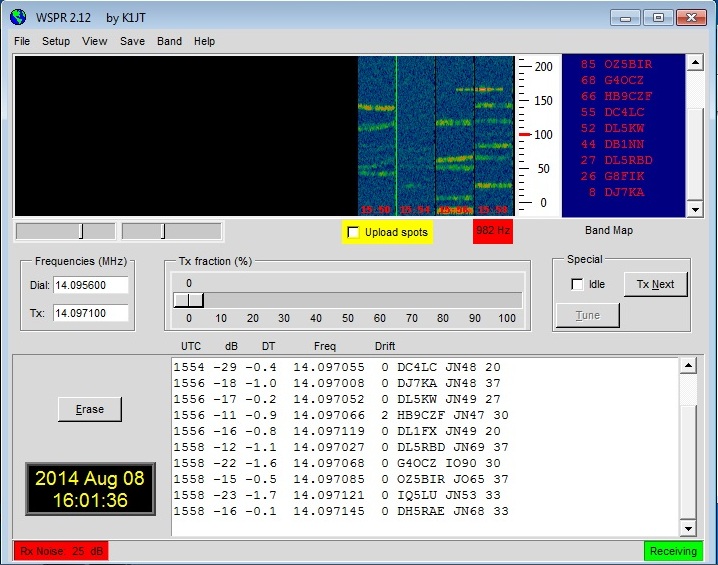Open the File menu
The height and width of the screenshot is (565, 718).
coord(22,41)
